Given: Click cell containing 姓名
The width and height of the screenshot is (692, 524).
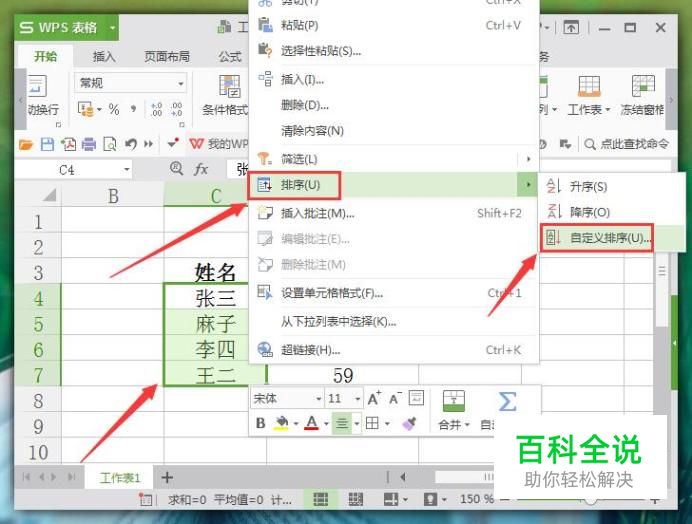Looking at the screenshot, I should coord(215,272).
